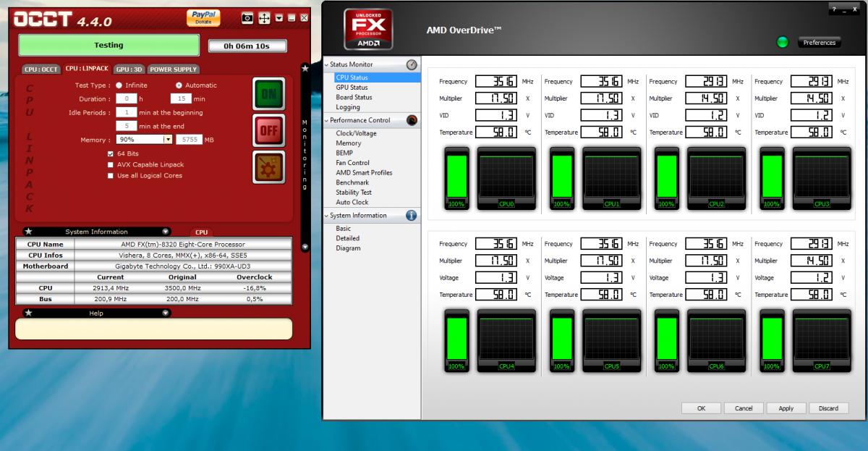Open Logging in the Status Monitor
This screenshot has width=868, height=451.
pos(347,108)
